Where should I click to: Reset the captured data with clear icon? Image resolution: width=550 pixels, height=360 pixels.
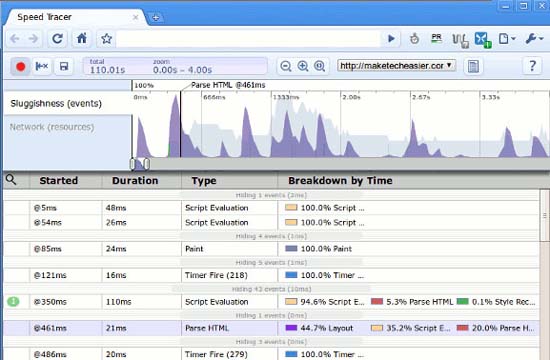[42, 66]
